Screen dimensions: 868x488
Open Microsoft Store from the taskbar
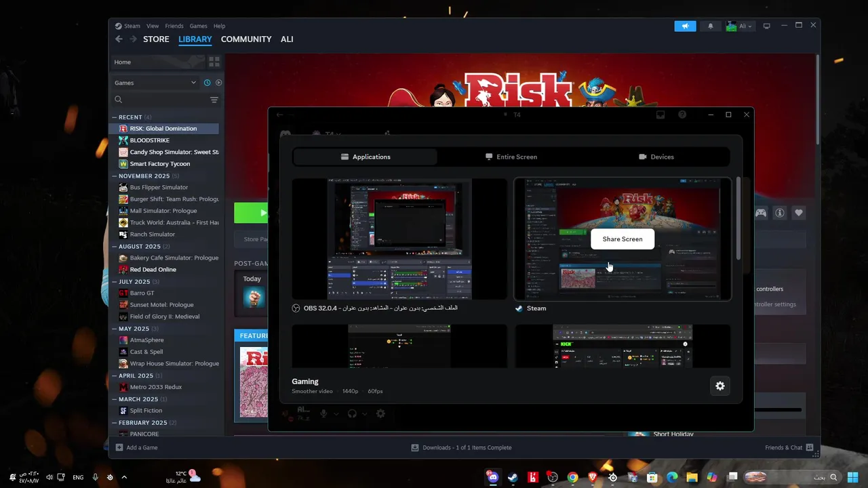[x=652, y=477]
